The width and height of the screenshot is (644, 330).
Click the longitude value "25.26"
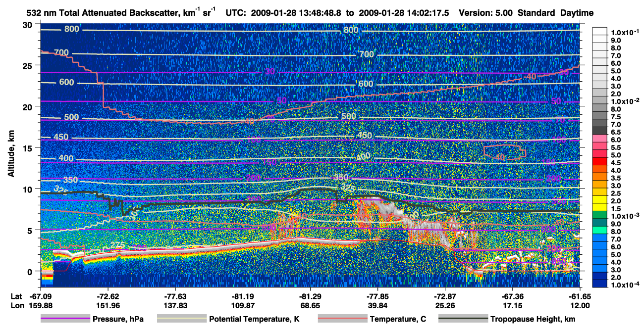445,305
